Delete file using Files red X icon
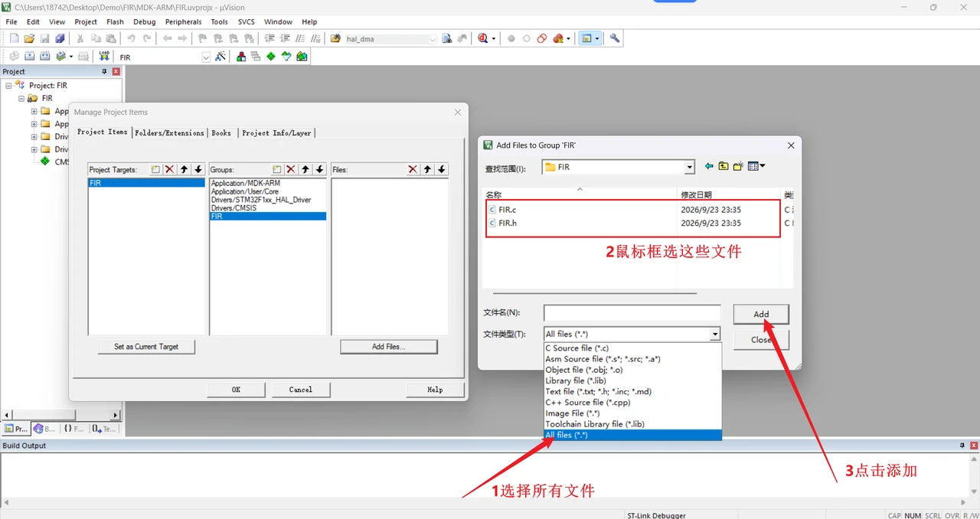Image resolution: width=980 pixels, height=519 pixels. [x=413, y=169]
